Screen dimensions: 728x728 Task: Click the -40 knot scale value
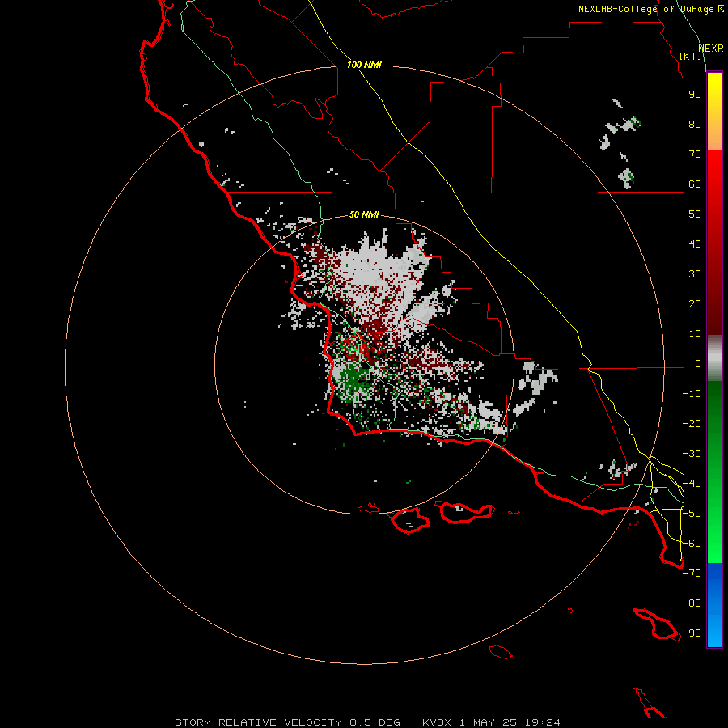tap(692, 484)
